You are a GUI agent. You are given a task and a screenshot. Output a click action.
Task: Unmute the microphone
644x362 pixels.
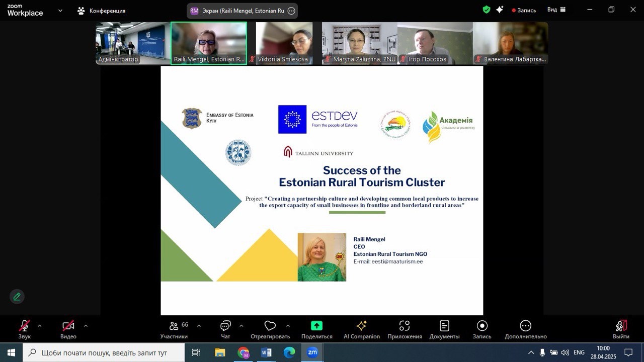click(x=24, y=326)
